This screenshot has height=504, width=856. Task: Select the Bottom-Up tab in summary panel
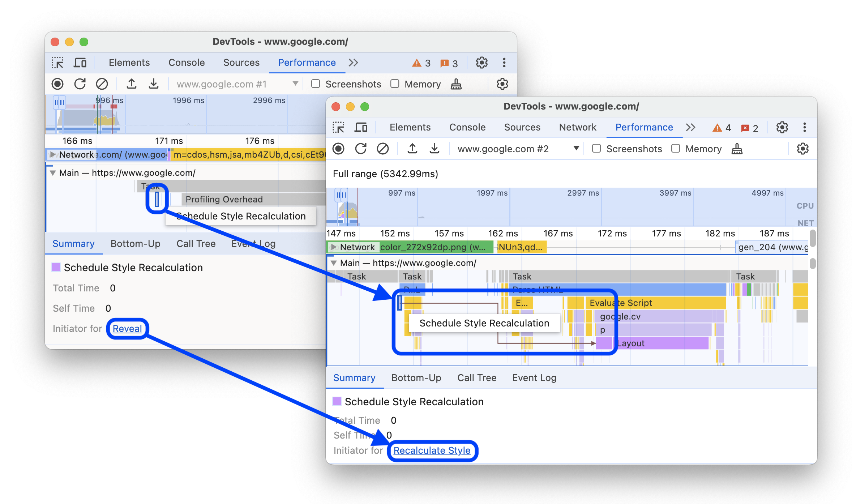click(x=415, y=377)
